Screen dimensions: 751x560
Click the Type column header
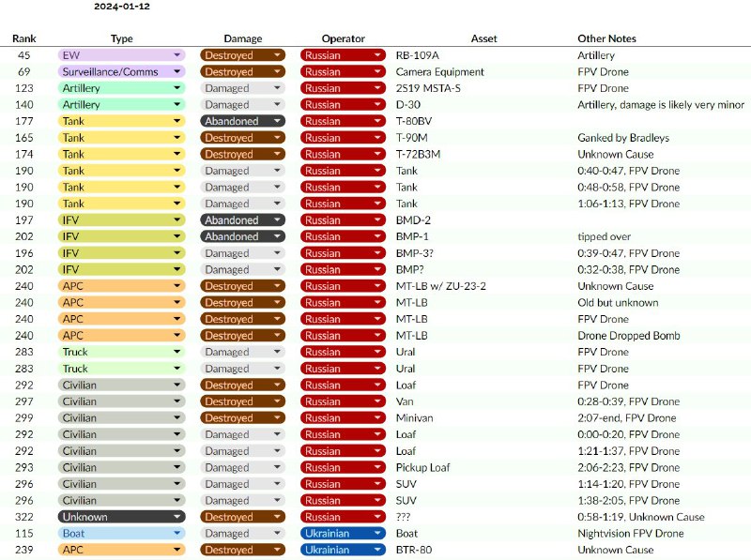pyautogui.click(x=122, y=38)
